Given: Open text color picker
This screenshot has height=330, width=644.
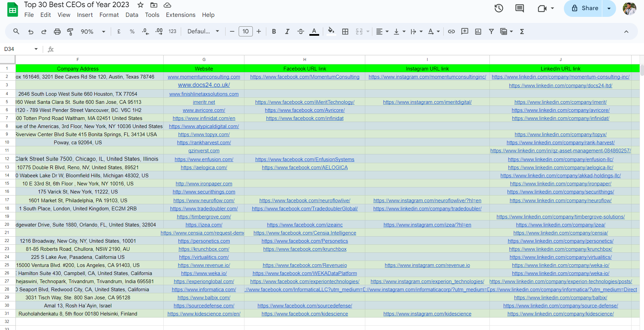Looking at the screenshot, I should (x=314, y=31).
